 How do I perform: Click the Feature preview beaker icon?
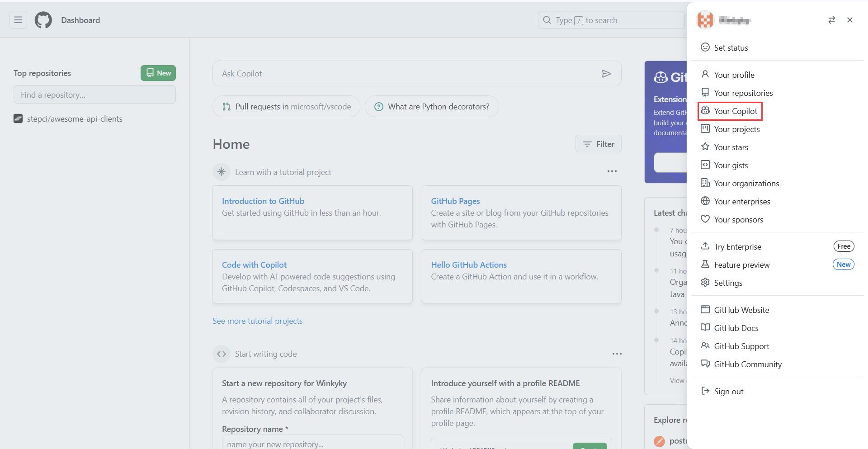tap(705, 264)
